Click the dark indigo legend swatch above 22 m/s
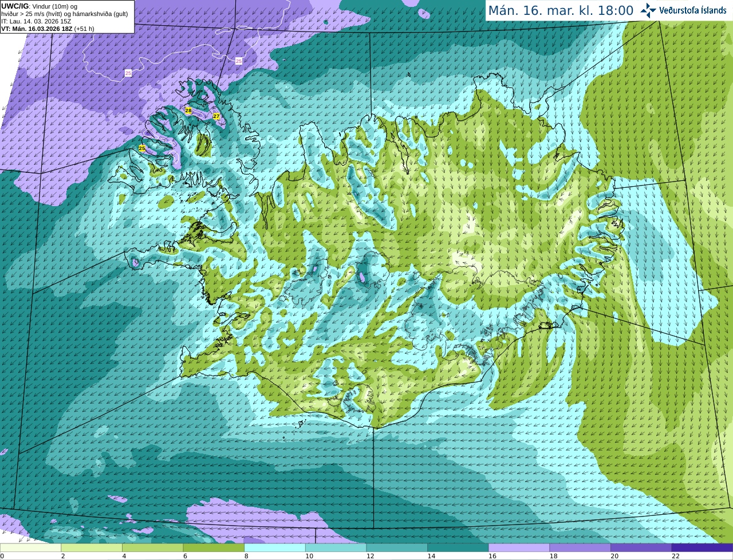The width and height of the screenshot is (733, 560). (x=702, y=547)
